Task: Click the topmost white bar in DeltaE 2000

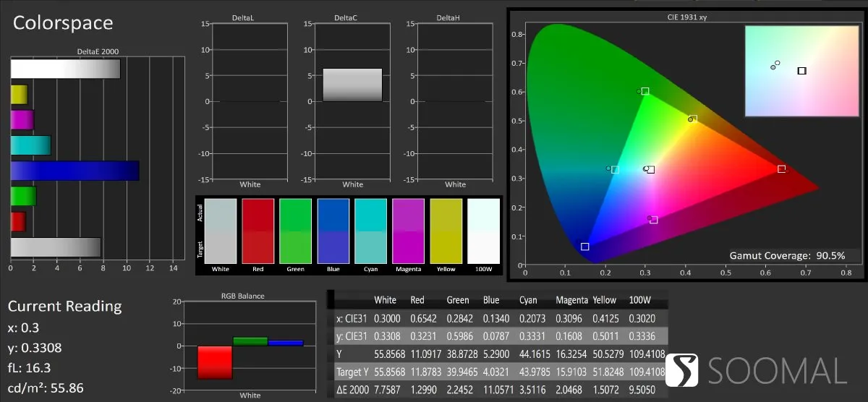Action: coord(65,69)
